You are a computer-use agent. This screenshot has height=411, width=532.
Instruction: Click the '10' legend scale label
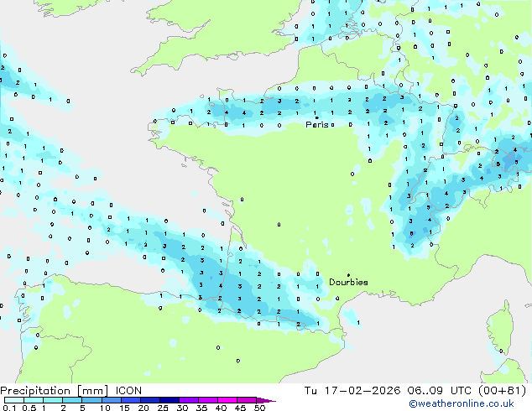105,408
